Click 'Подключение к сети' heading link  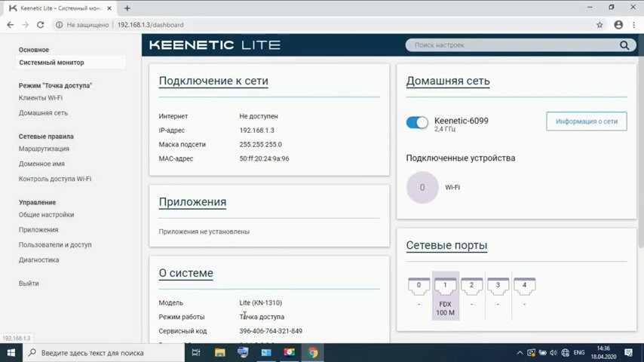tap(213, 81)
